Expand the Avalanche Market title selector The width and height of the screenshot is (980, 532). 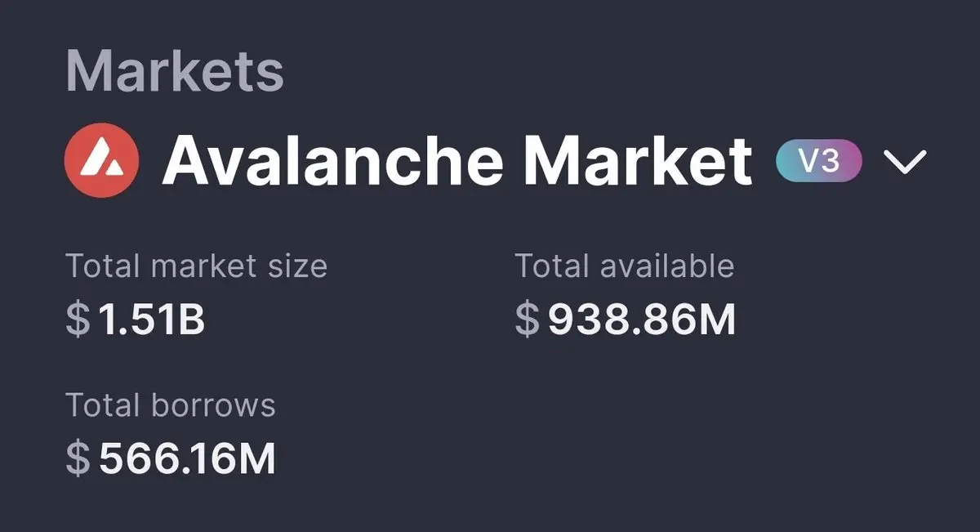(x=457, y=160)
